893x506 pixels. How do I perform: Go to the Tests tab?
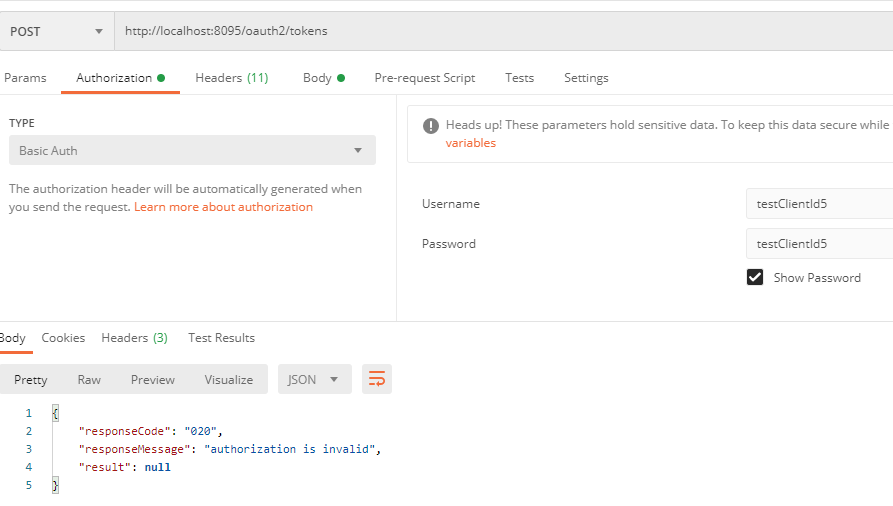pos(519,78)
